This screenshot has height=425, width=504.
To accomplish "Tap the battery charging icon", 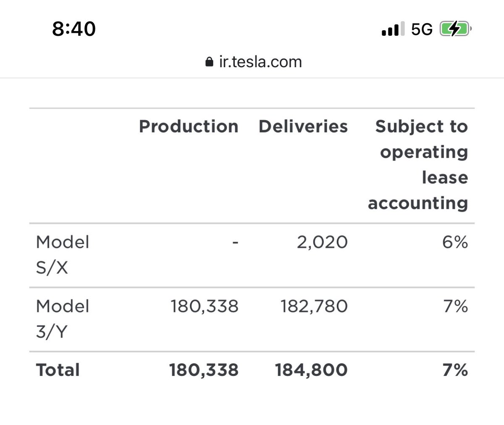I will click(x=455, y=29).
